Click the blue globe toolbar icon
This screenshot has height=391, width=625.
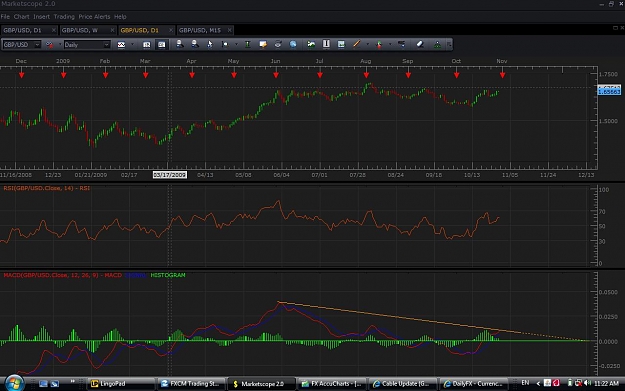pyautogui.click(x=293, y=45)
